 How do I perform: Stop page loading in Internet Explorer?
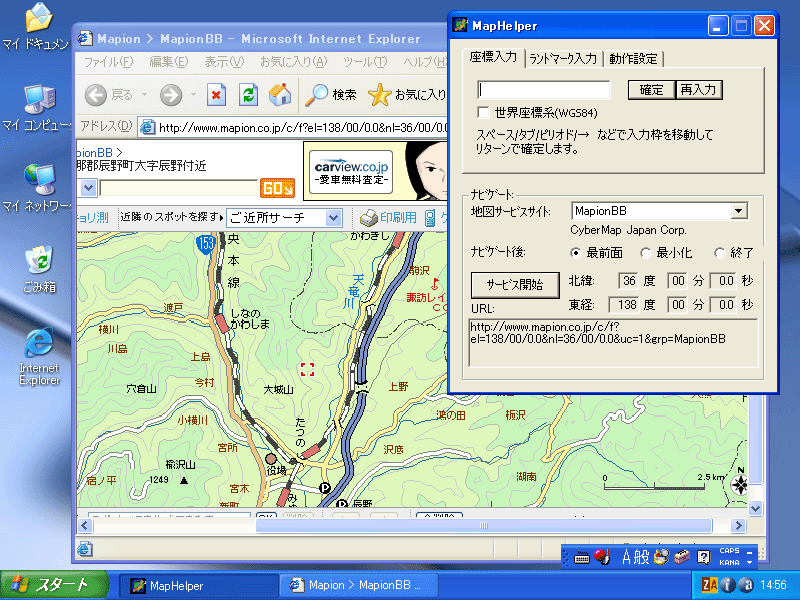click(216, 95)
